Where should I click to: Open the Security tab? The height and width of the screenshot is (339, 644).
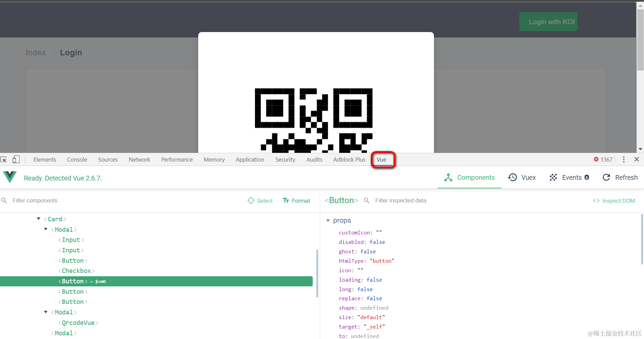[x=285, y=160]
